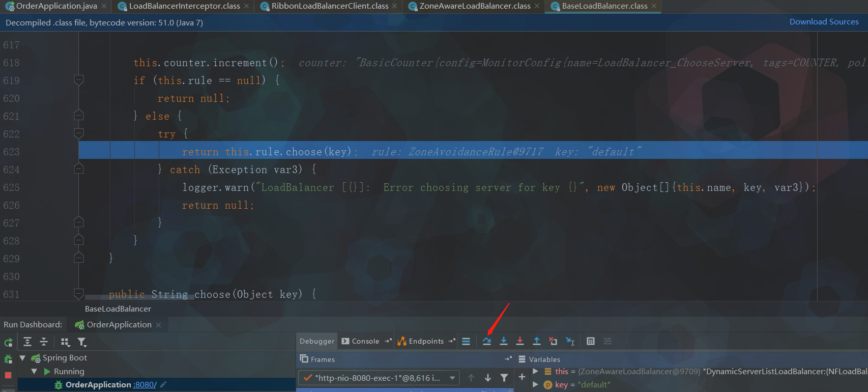Click the frames filter funnel icon

[x=504, y=378]
